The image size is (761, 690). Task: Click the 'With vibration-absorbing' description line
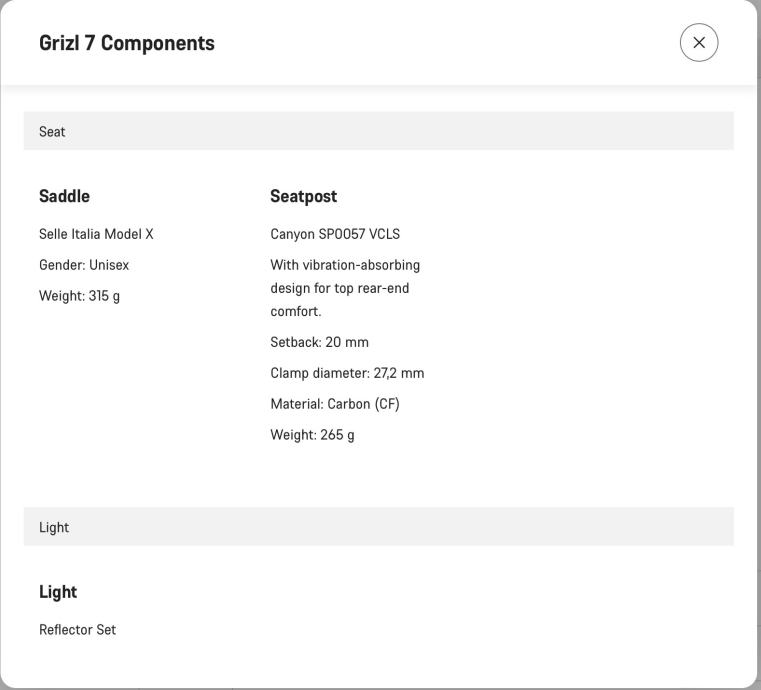tap(345, 265)
